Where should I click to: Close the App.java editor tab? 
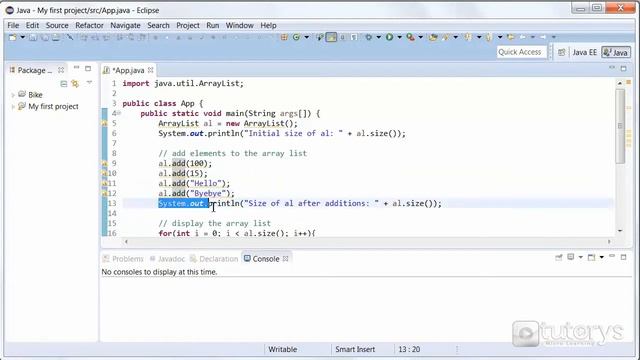[151, 70]
